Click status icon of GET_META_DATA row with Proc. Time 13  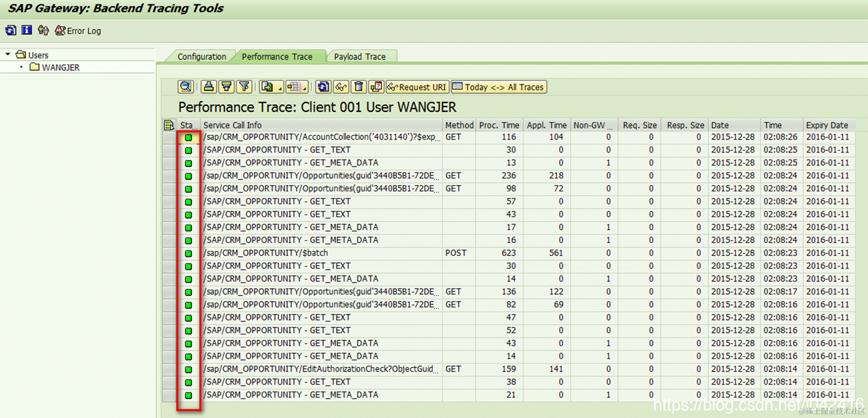(x=189, y=163)
